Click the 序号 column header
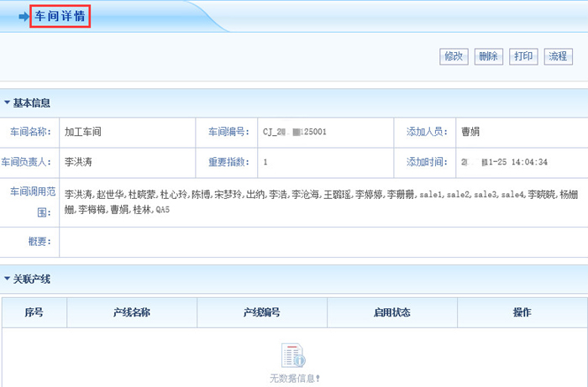The height and width of the screenshot is (387, 588). 34,312
